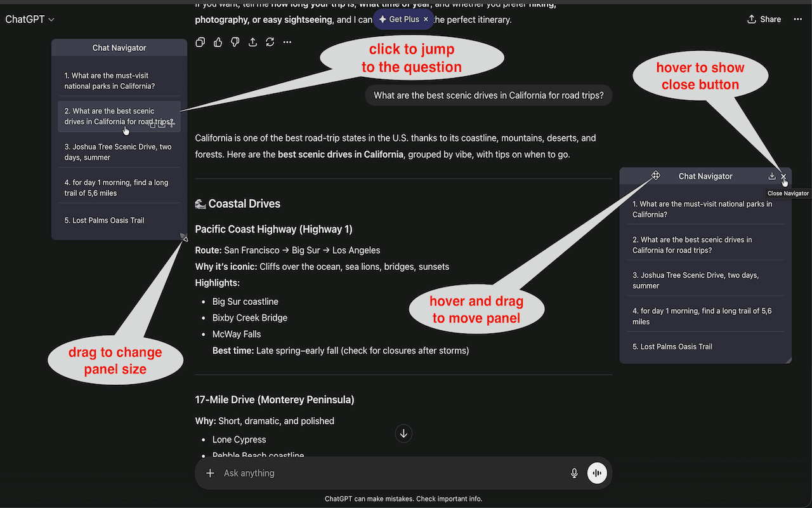Export the Chat Navigator with the download icon

coord(771,176)
